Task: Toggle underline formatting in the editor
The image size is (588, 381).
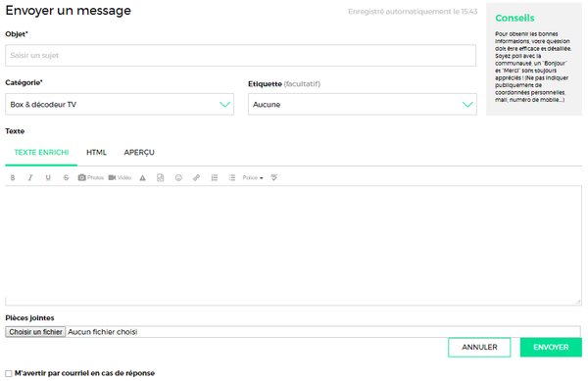Action: pyautogui.click(x=48, y=177)
